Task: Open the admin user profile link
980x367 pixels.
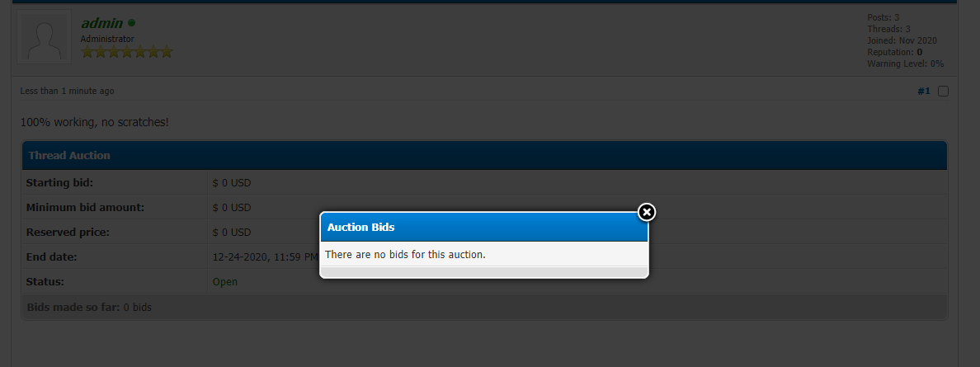Action: 101,23
